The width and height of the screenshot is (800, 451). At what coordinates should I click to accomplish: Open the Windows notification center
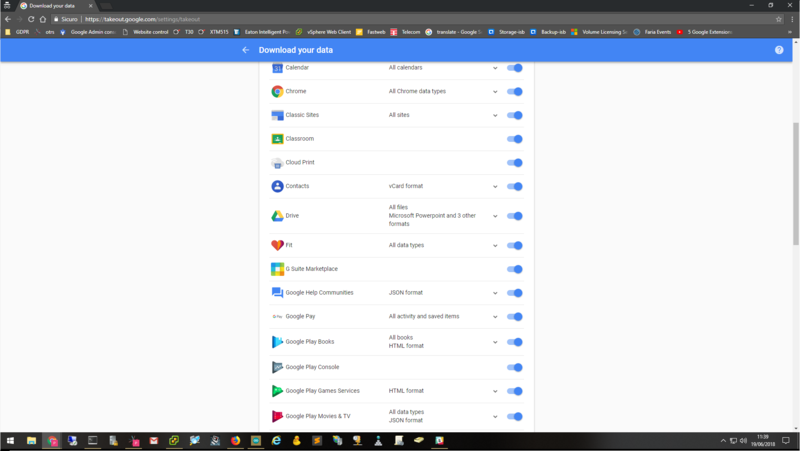pos(786,441)
